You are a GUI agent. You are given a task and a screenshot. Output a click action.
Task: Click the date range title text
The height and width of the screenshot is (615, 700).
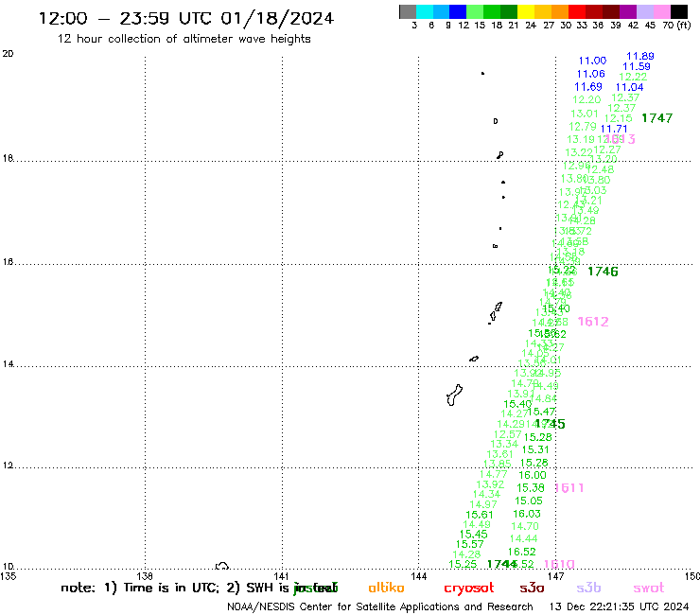pyautogui.click(x=186, y=18)
